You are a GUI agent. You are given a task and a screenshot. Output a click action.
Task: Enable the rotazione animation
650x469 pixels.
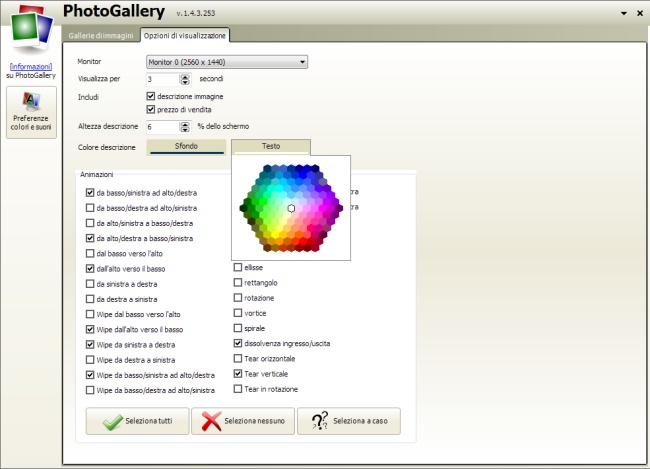238,298
